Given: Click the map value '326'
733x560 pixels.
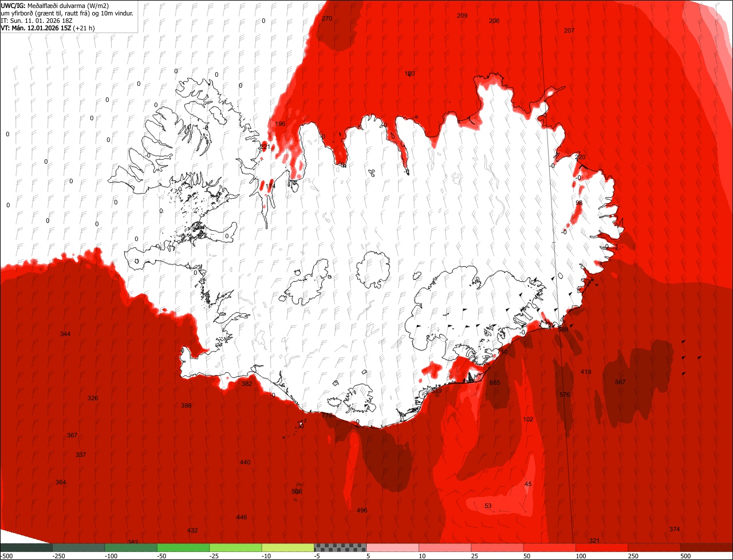Looking at the screenshot, I should pos(93,398).
